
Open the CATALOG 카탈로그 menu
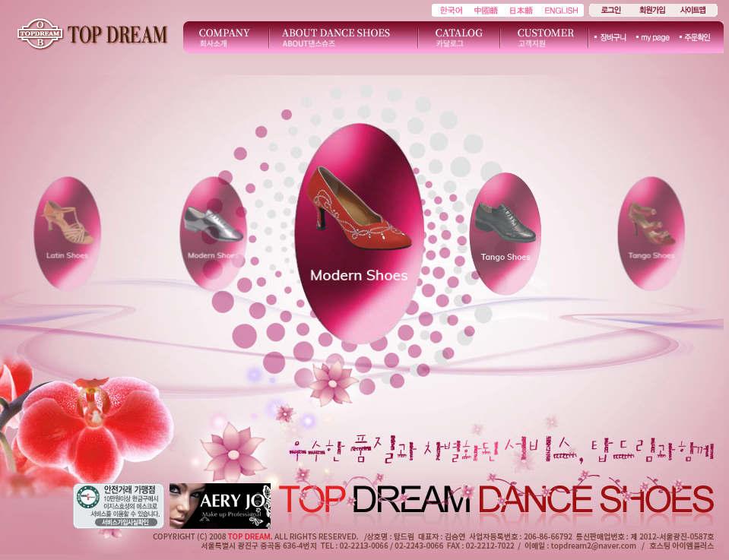pyautogui.click(x=458, y=37)
